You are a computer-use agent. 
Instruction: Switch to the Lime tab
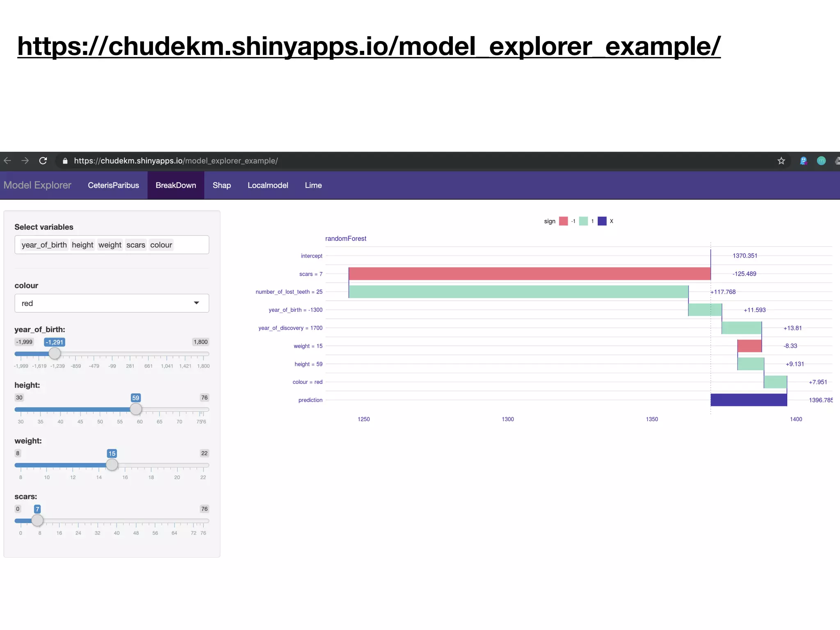click(x=313, y=185)
